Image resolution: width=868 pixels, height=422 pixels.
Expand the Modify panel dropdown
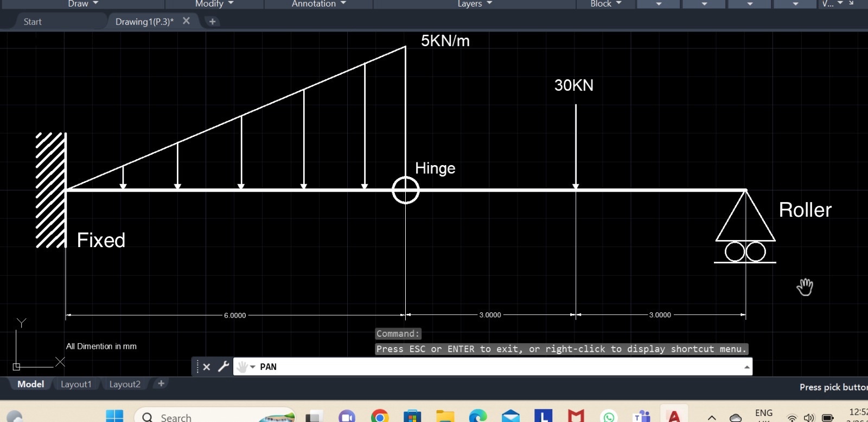coord(214,4)
